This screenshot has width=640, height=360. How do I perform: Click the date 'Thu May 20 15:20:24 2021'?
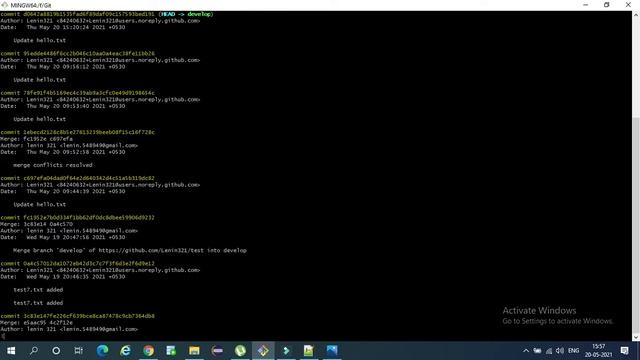tap(66, 27)
